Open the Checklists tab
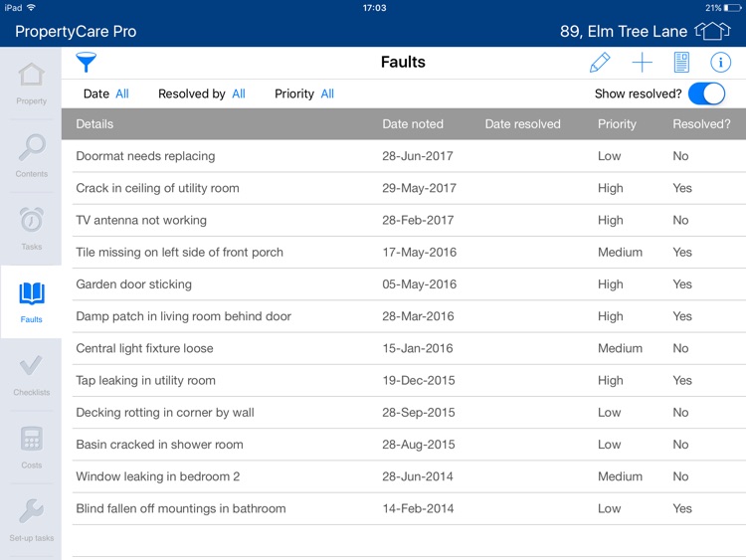This screenshot has width=746, height=560. click(x=31, y=374)
